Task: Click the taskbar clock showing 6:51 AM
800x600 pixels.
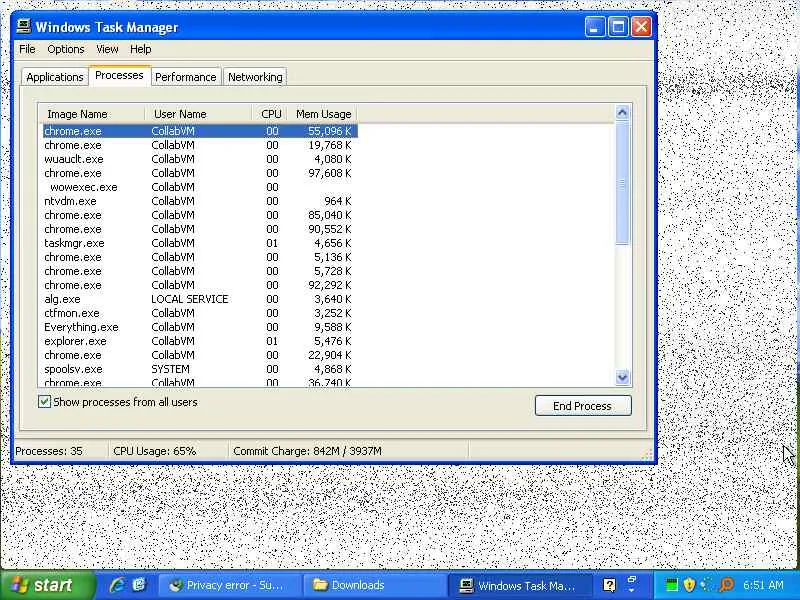Action: (763, 585)
